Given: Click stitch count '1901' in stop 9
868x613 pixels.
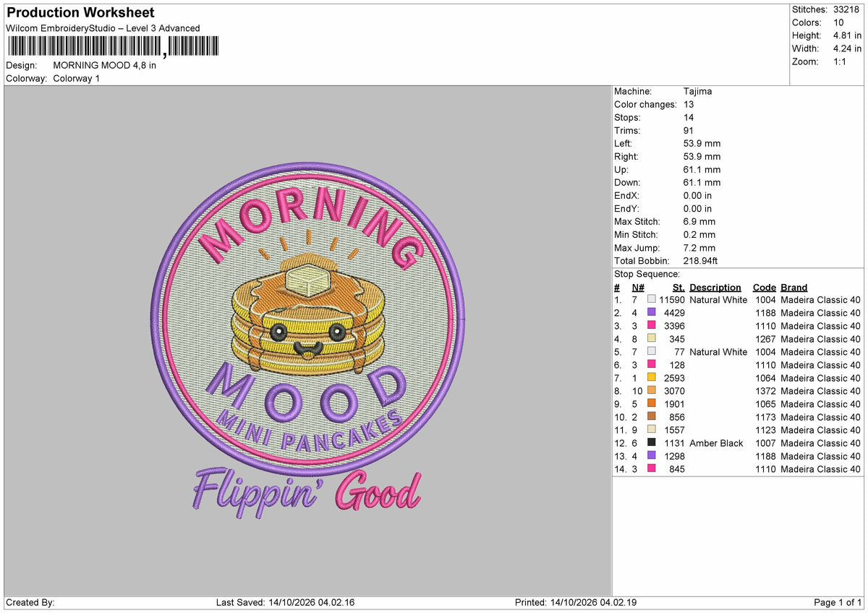Looking at the screenshot, I should (674, 404).
